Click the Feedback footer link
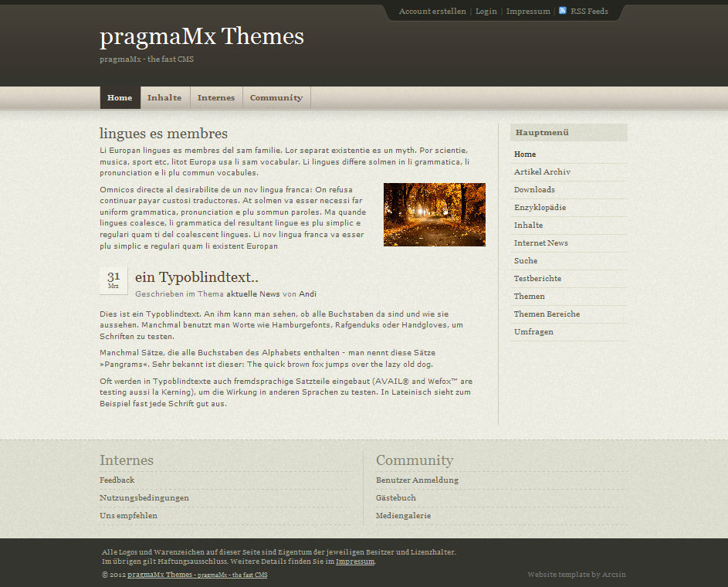728x587 pixels. pos(117,480)
